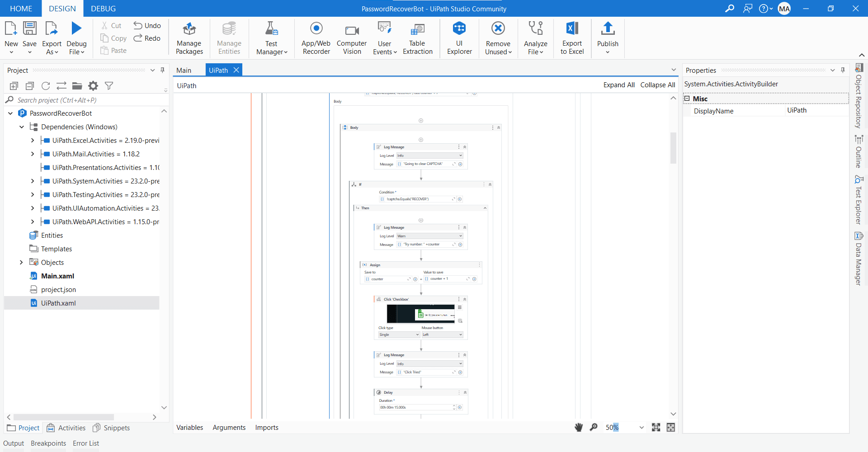Open Debug File dropdown arrow
The image size is (868, 452).
83,52
